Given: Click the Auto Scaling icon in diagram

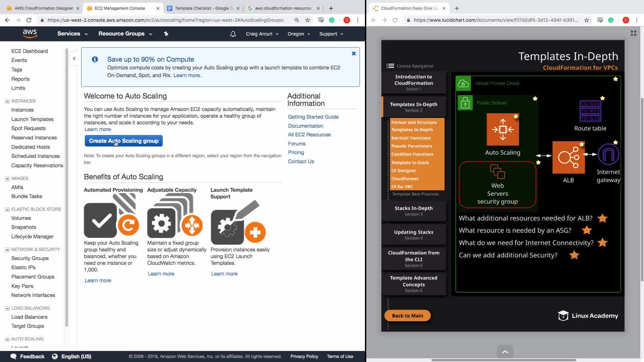Looking at the screenshot, I should [x=502, y=130].
